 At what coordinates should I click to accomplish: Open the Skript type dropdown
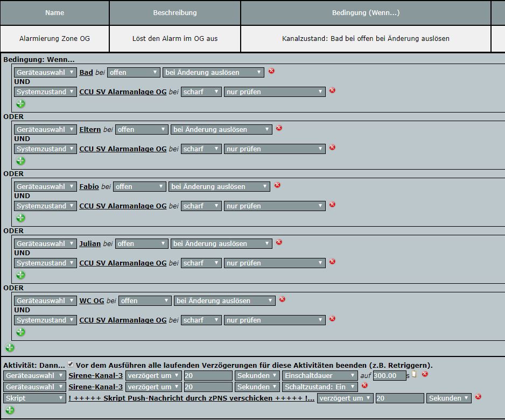point(35,398)
